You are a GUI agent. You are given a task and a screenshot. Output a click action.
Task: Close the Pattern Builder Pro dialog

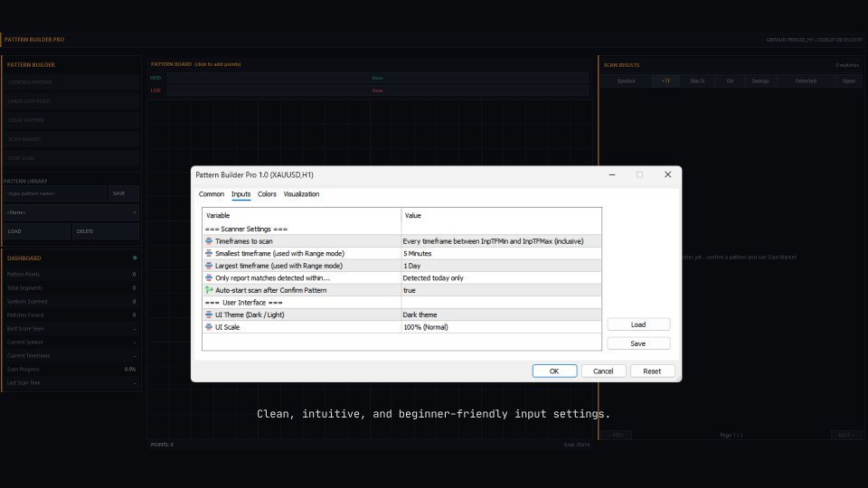tap(667, 174)
